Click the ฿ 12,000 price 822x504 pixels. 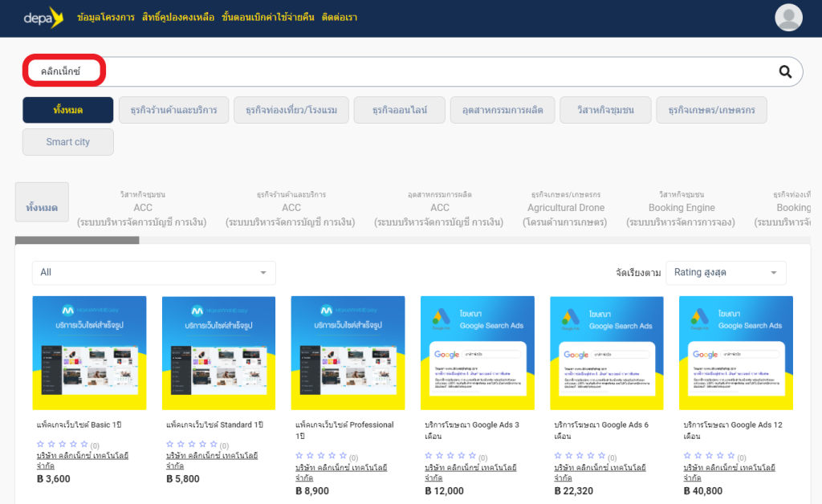445,491
